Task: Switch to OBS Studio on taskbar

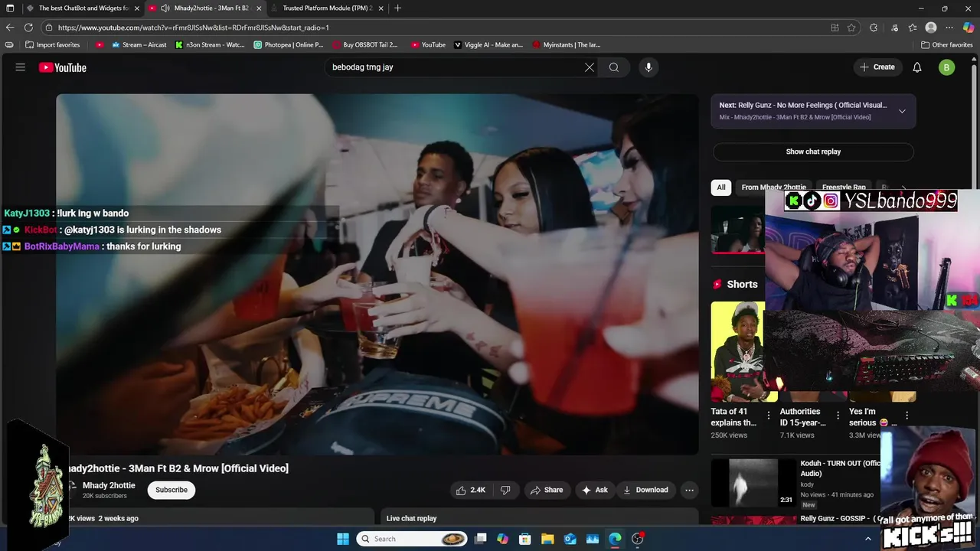Action: (638, 539)
